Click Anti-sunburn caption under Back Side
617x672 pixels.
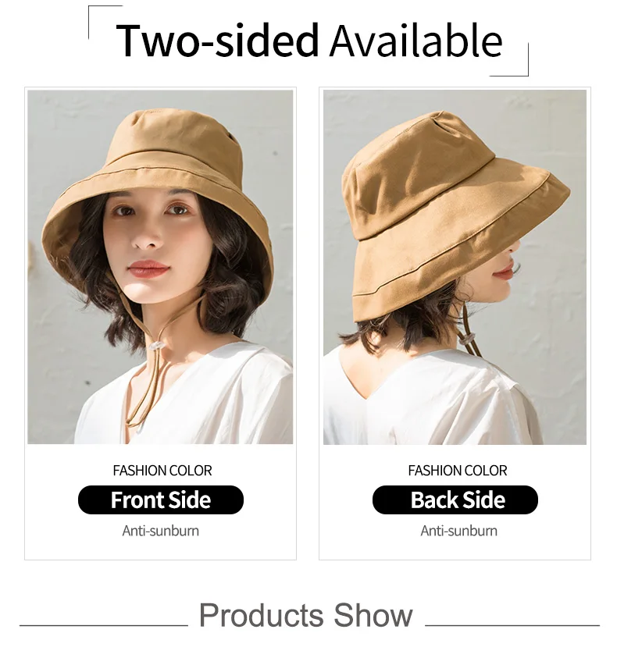[x=458, y=531]
